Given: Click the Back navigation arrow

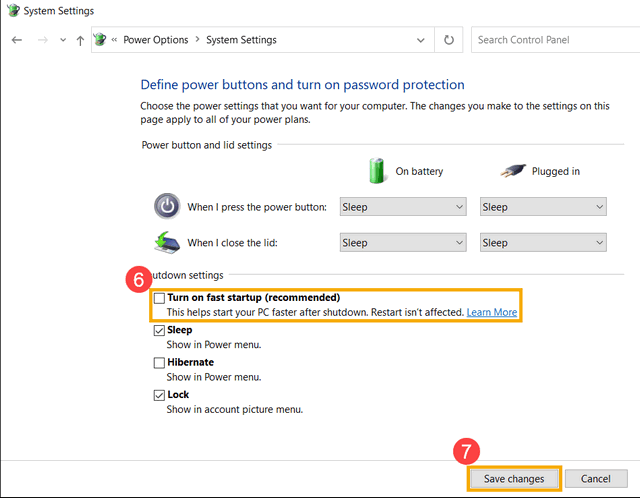Looking at the screenshot, I should click(17, 40).
